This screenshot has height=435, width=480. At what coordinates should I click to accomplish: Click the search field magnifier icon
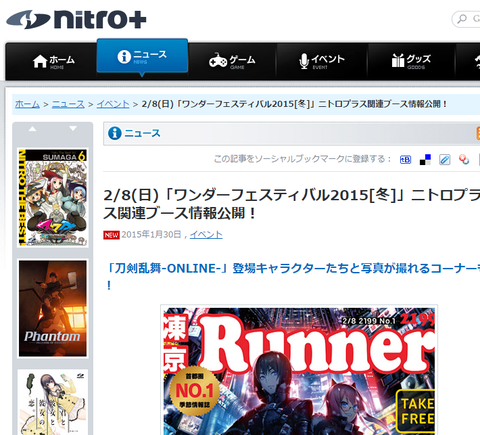tap(462, 19)
